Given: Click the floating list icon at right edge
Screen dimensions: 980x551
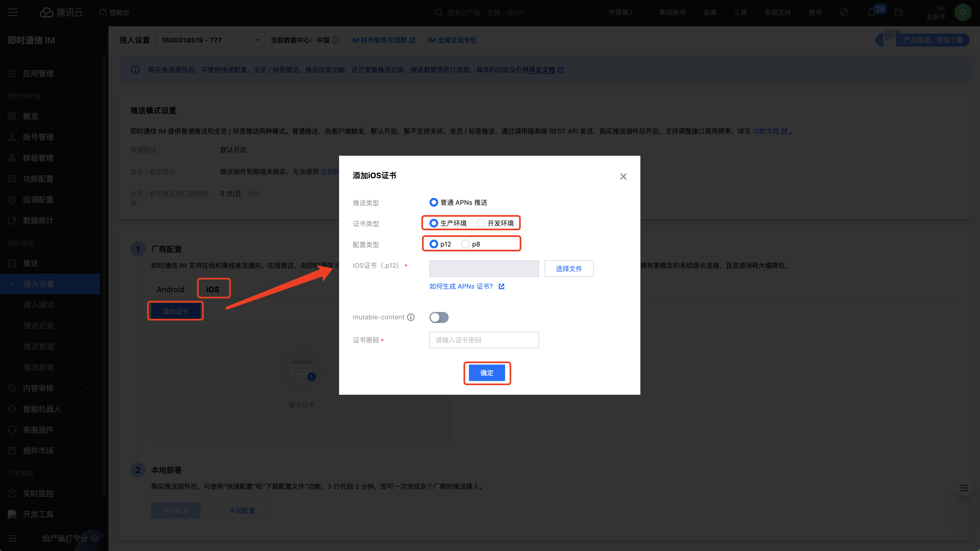Looking at the screenshot, I should click(x=964, y=488).
